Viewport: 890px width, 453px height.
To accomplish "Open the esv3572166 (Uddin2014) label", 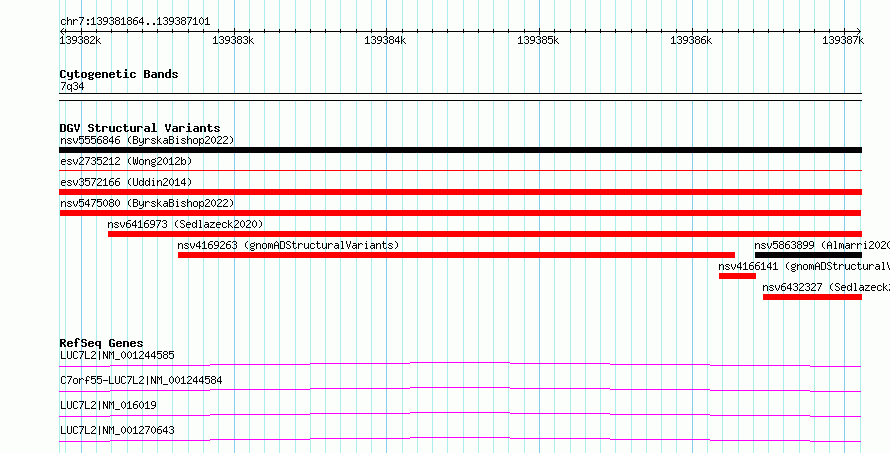I will pos(126,182).
